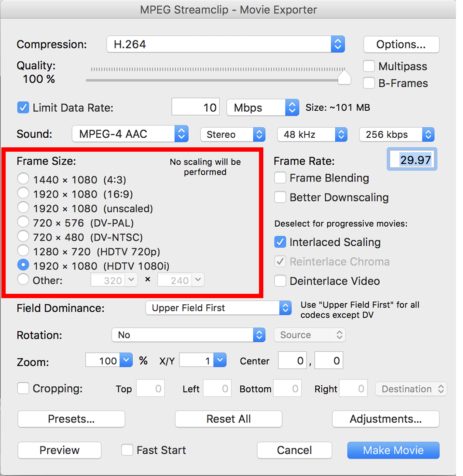463x476 pixels.
Task: Click the Preview button
Action: (59, 450)
